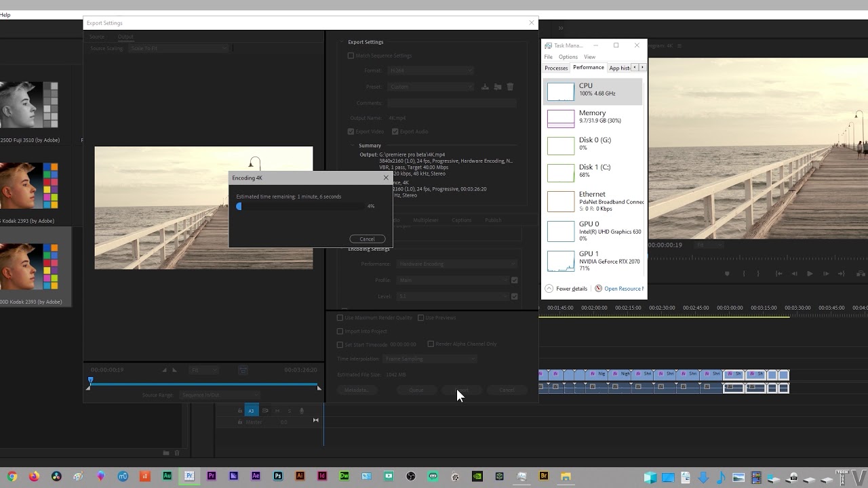Viewport: 868px width, 488px height.
Task: Select GPU 0 Intel UHD Graphics 630
Action: pos(594,230)
